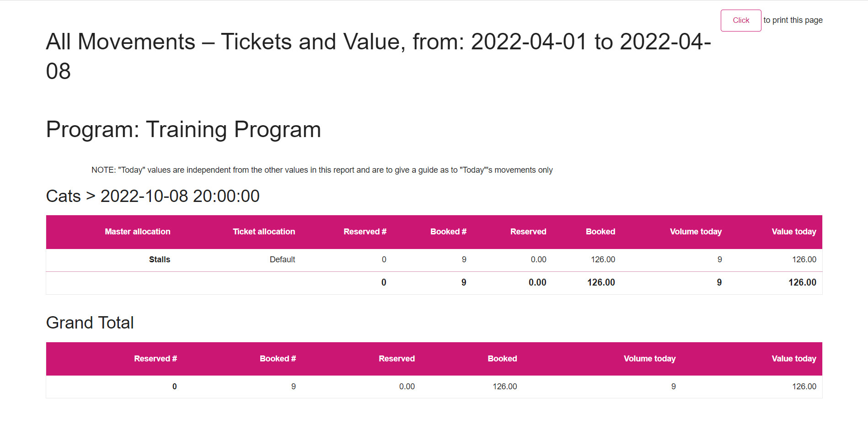Viewport: 868px width, 424px height.
Task: Click the pink "Click" print button
Action: point(740,20)
